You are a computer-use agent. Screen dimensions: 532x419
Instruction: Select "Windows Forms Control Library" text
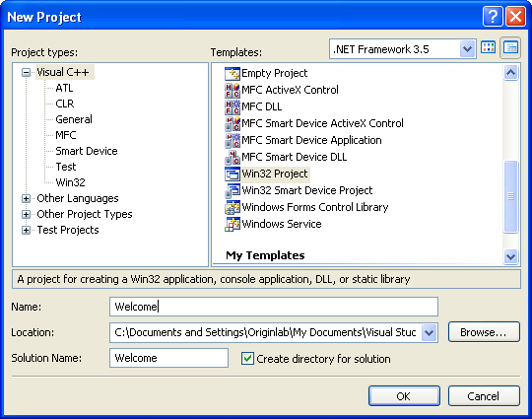(315, 207)
